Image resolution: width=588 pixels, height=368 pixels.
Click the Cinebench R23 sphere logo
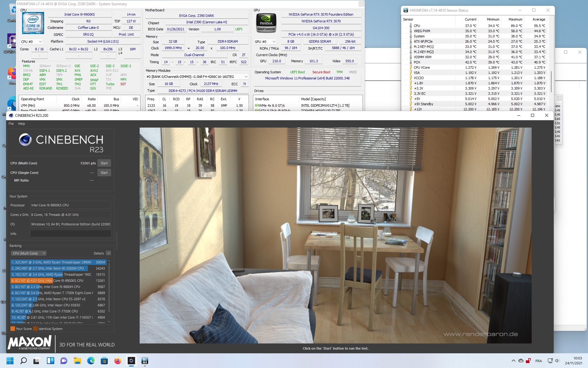25,140
